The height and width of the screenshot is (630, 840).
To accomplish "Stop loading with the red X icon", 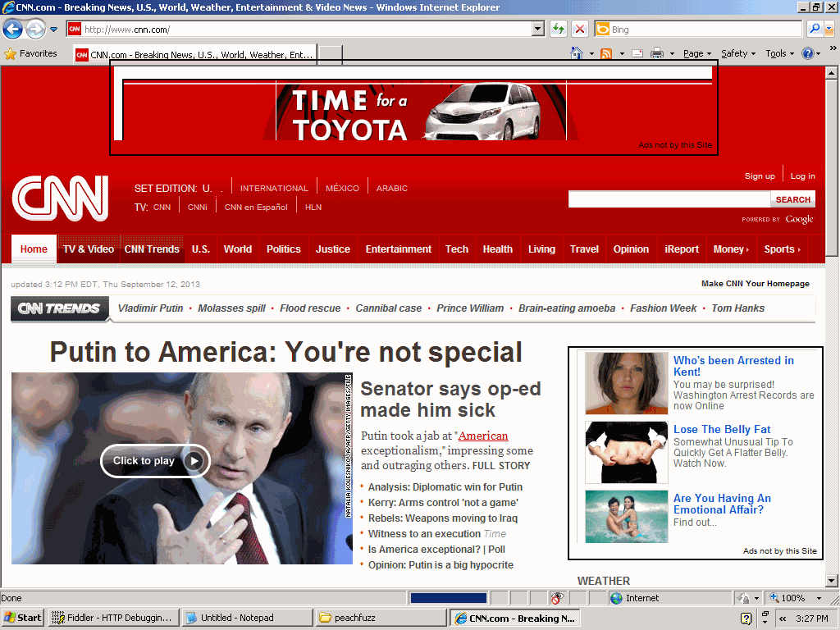I will point(580,30).
